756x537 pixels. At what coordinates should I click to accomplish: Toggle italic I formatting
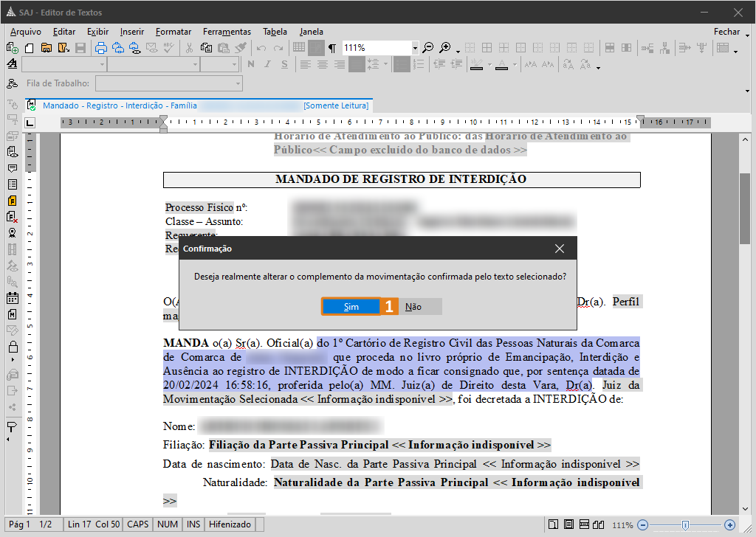[267, 64]
